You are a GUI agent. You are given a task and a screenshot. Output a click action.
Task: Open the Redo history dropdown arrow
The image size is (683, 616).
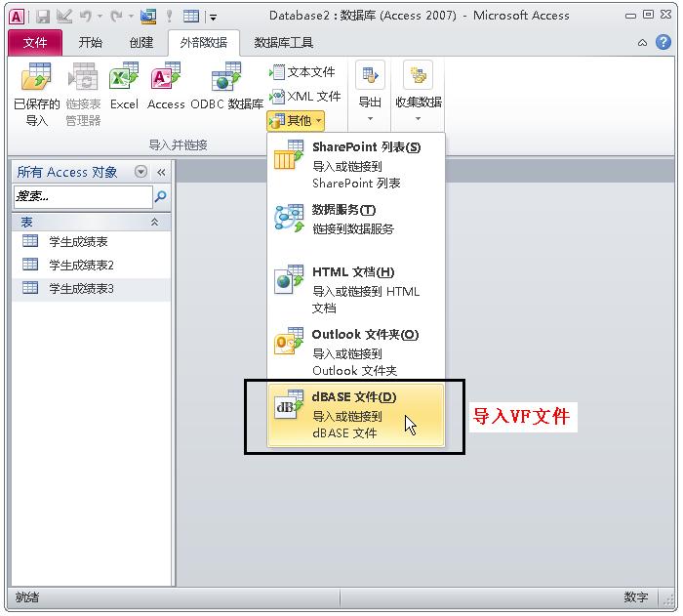(x=131, y=17)
